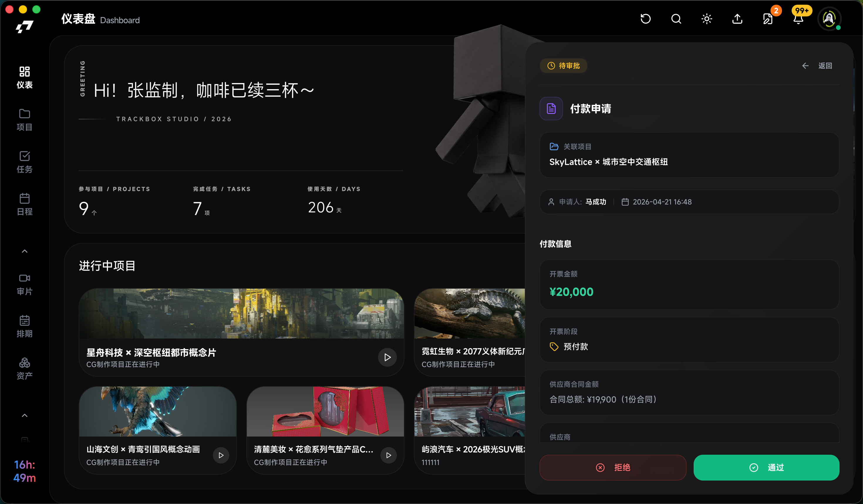Open 资产 assets in sidebar

(x=25, y=368)
